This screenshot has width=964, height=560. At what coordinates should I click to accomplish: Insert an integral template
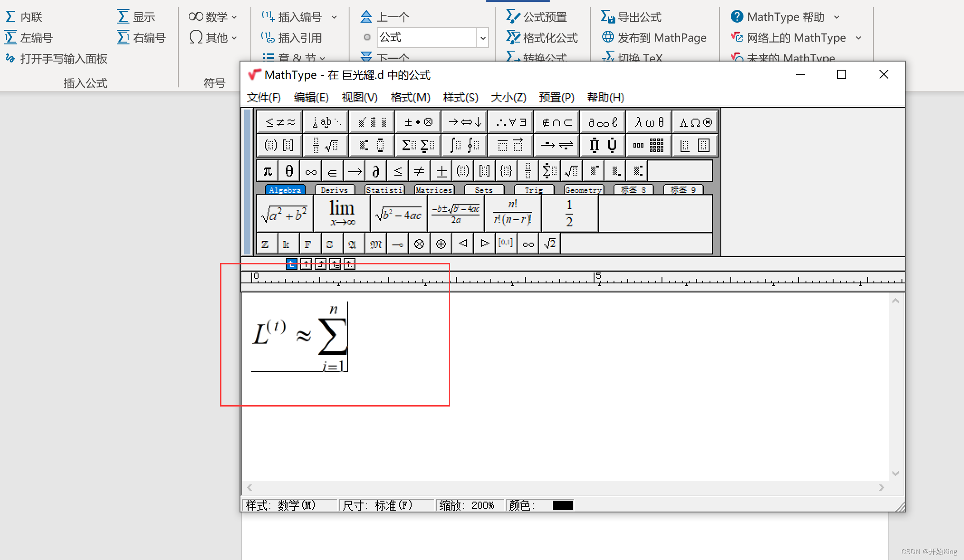tap(464, 145)
